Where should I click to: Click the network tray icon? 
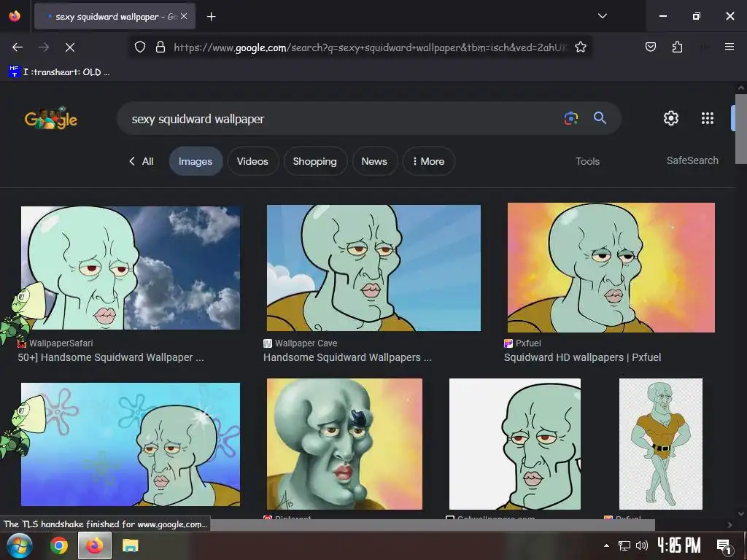click(624, 545)
